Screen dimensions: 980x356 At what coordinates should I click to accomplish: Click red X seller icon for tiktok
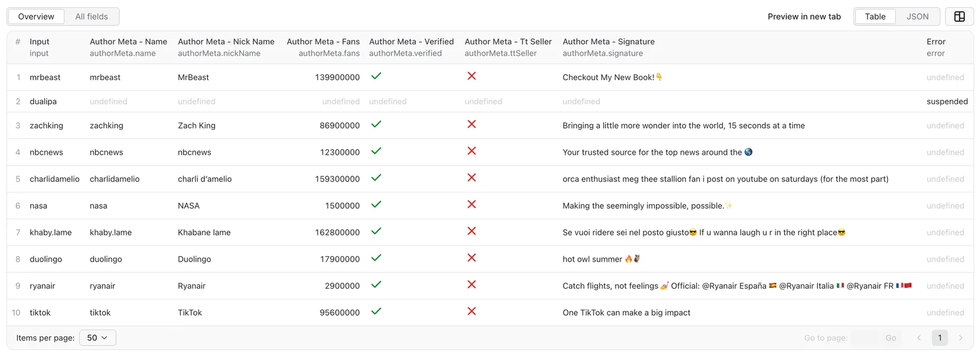[471, 311]
